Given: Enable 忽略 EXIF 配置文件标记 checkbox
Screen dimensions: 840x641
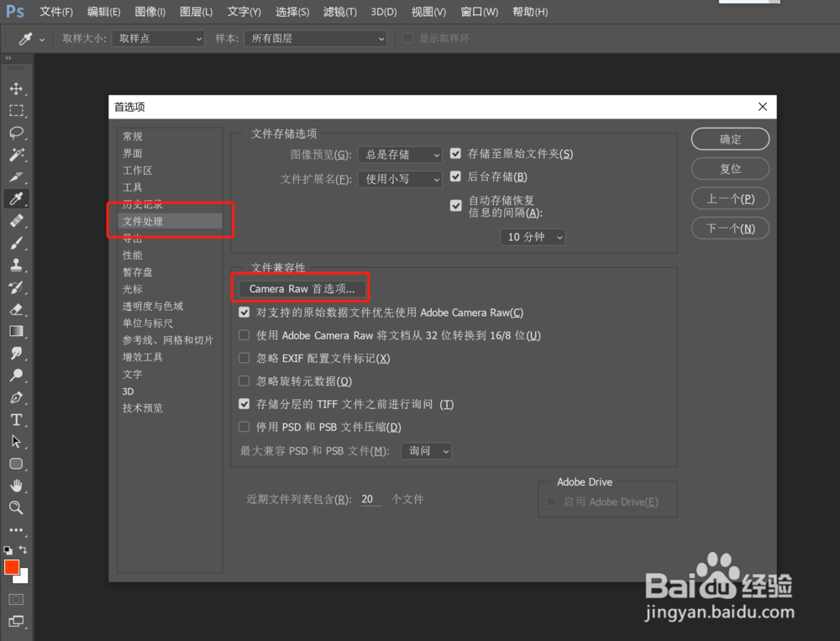Looking at the screenshot, I should point(244,358).
